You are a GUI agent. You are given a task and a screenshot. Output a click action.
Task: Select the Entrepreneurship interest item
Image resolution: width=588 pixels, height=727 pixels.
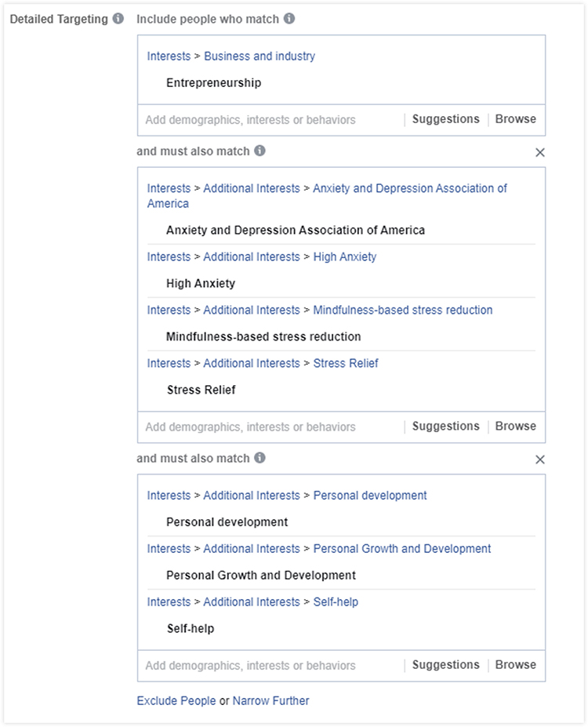tap(213, 83)
